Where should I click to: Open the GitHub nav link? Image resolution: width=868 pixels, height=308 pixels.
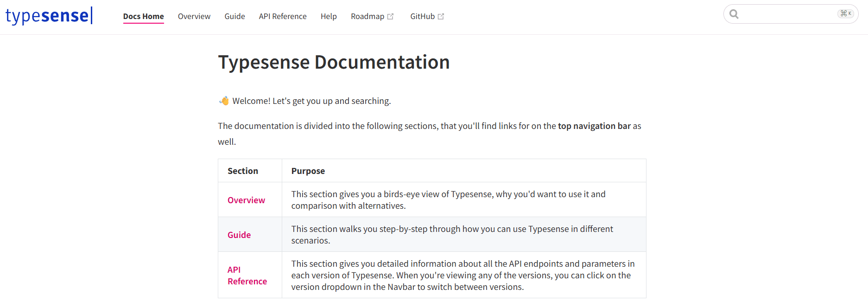coord(427,16)
